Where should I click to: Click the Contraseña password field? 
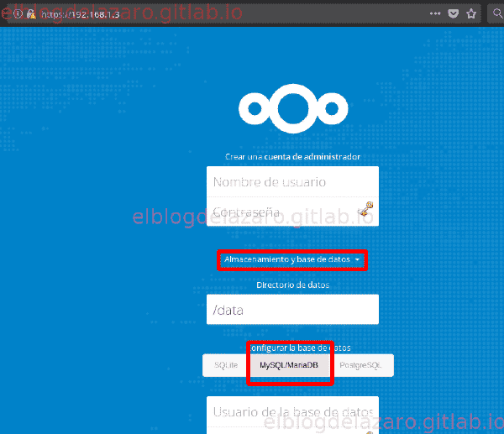pos(292,212)
